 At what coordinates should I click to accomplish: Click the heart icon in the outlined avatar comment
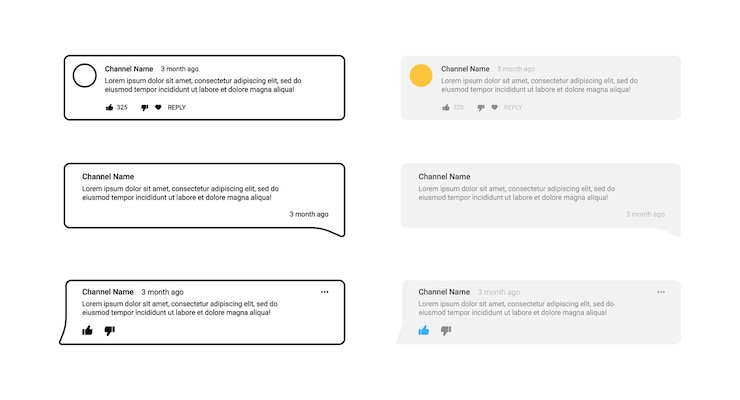[x=158, y=108]
